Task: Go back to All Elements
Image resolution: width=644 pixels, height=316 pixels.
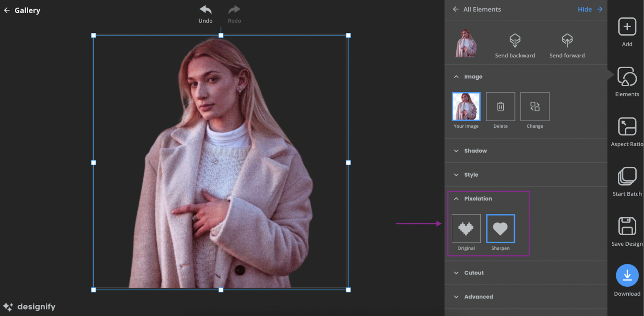Action: pos(477,9)
